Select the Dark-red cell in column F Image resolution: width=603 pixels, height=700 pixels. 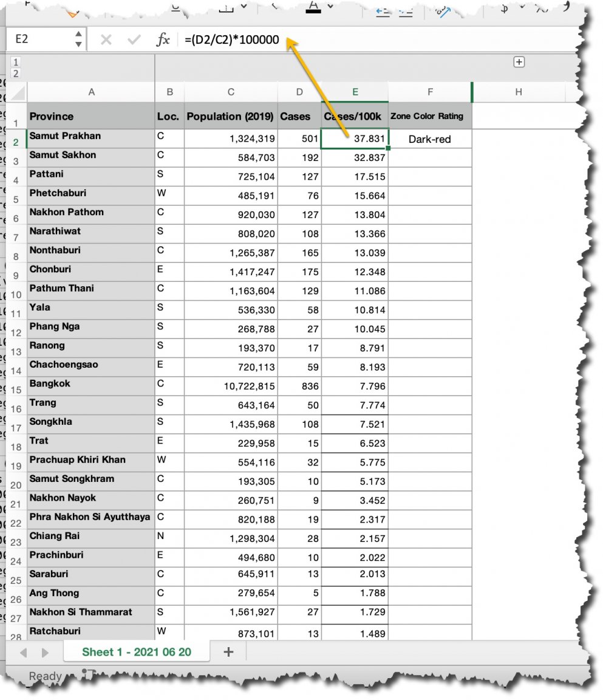pos(430,139)
